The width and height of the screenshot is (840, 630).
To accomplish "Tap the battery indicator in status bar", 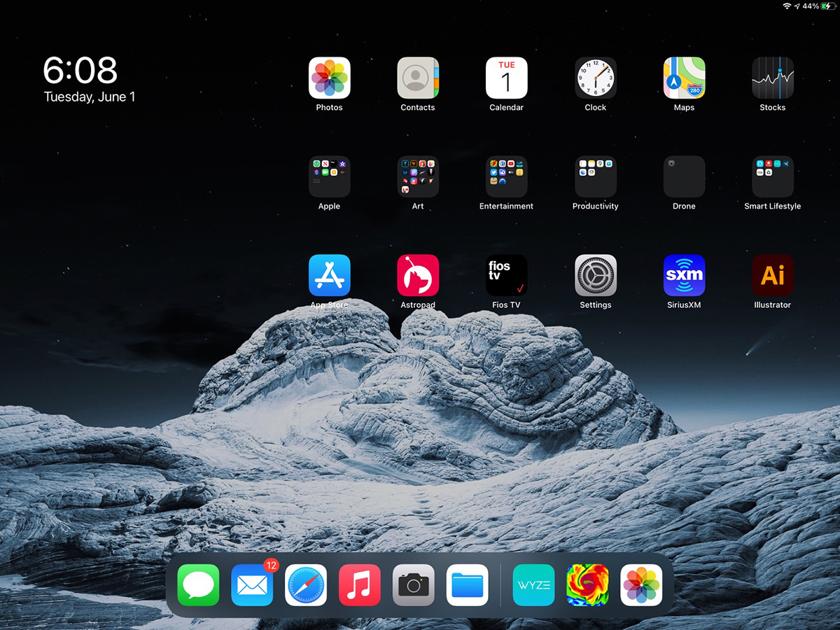I will click(829, 6).
